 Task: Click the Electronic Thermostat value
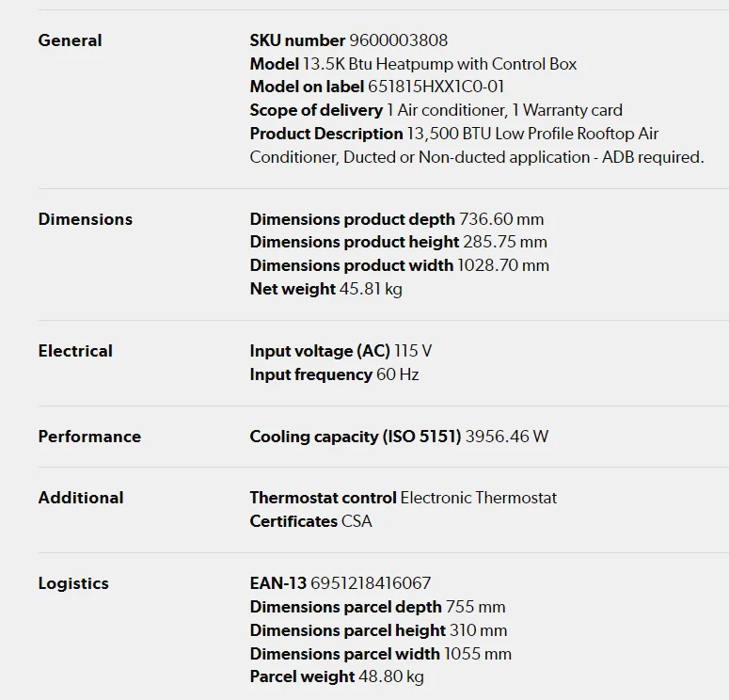479,498
